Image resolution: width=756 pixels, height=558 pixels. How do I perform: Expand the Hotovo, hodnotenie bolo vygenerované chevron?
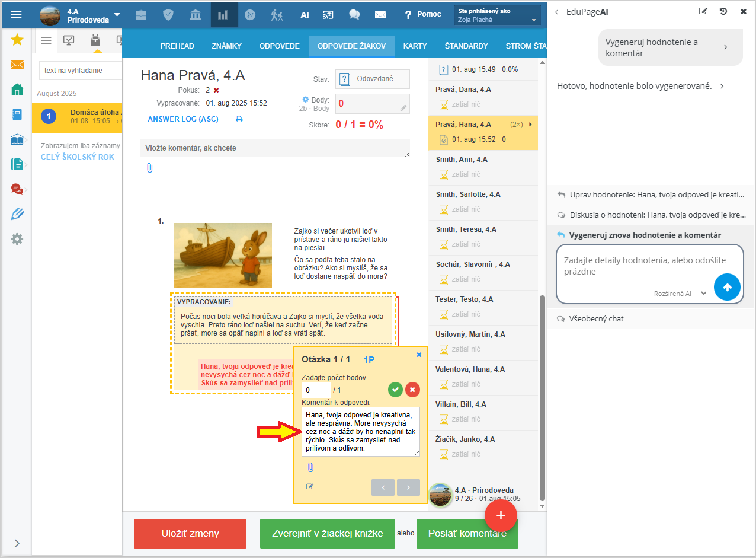pos(722,87)
